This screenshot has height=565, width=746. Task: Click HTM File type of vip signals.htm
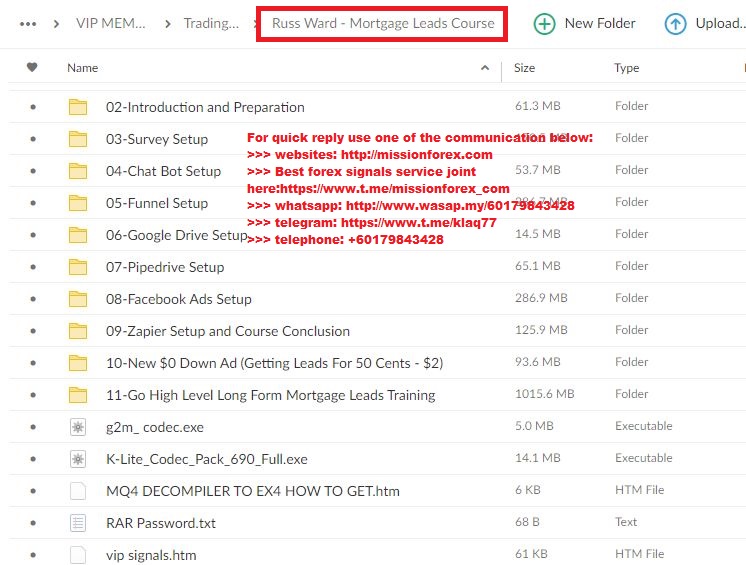[639, 554]
